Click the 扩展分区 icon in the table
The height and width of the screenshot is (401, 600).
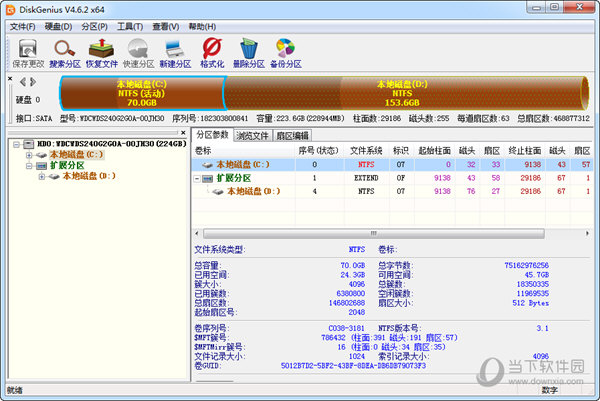click(x=208, y=178)
